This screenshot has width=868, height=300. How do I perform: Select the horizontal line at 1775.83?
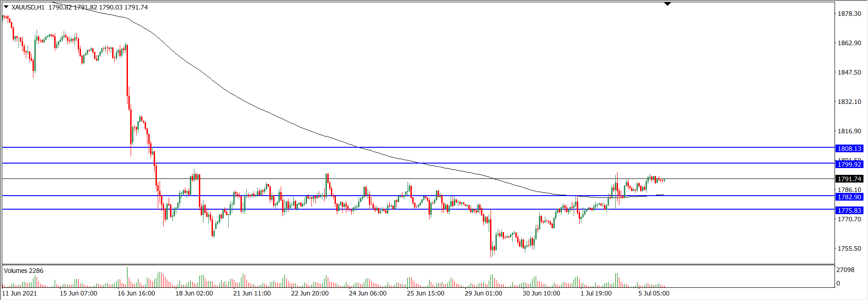point(418,209)
